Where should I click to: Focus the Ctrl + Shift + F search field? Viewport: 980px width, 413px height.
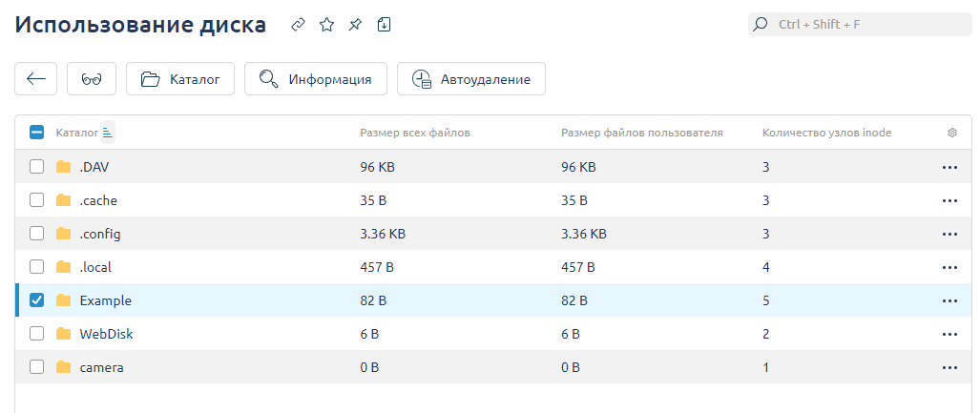coord(860,25)
